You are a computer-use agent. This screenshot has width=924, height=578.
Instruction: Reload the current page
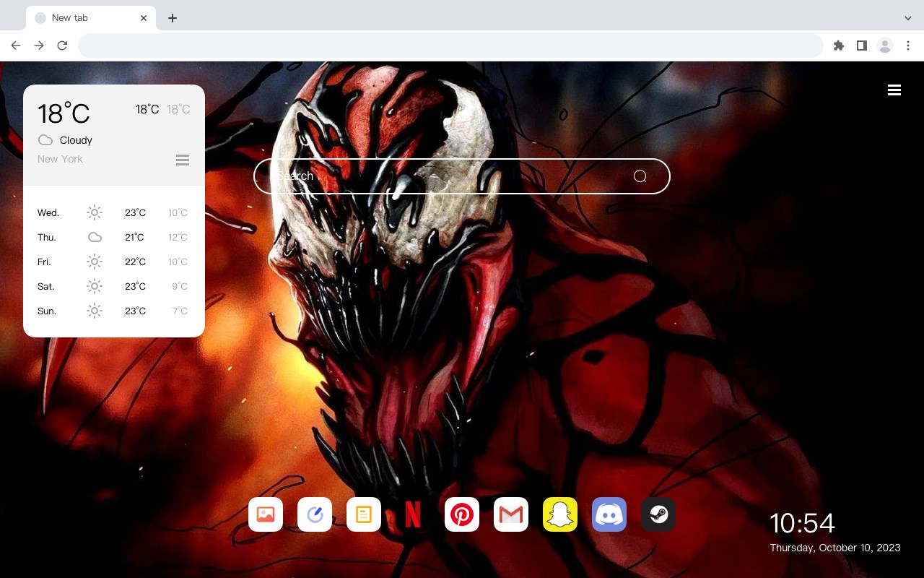point(62,46)
